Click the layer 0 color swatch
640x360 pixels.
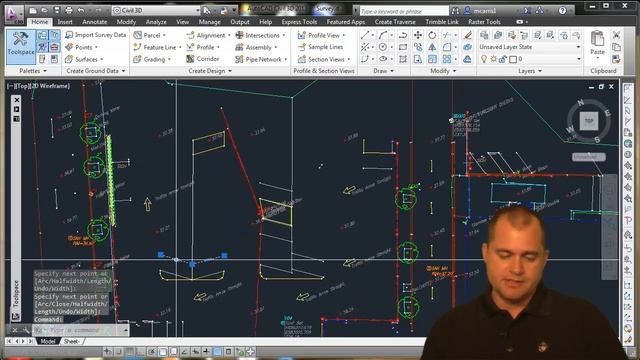tap(513, 60)
